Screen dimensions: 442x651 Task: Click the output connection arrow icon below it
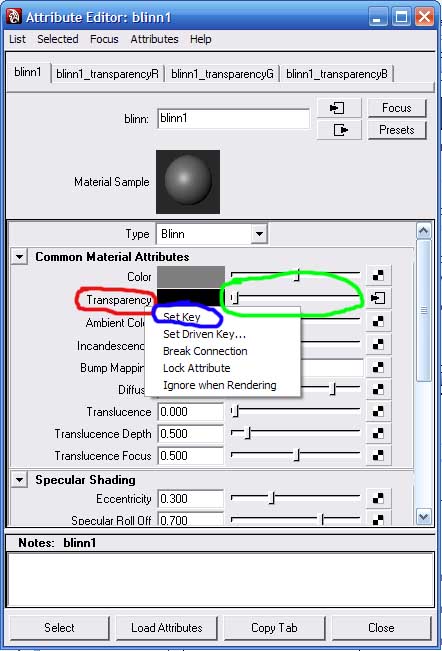pos(339,130)
